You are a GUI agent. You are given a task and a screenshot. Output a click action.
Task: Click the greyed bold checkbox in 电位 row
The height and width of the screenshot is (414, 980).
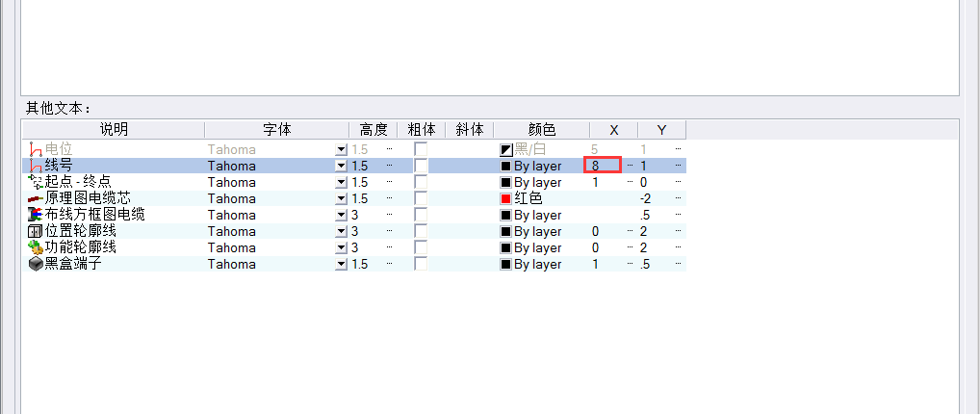(422, 149)
